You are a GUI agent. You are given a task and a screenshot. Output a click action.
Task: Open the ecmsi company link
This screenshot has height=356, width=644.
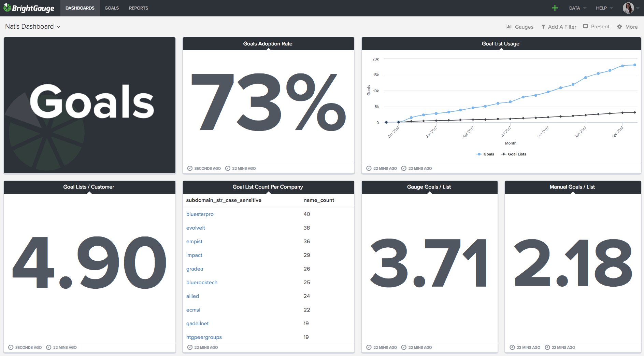point(193,310)
